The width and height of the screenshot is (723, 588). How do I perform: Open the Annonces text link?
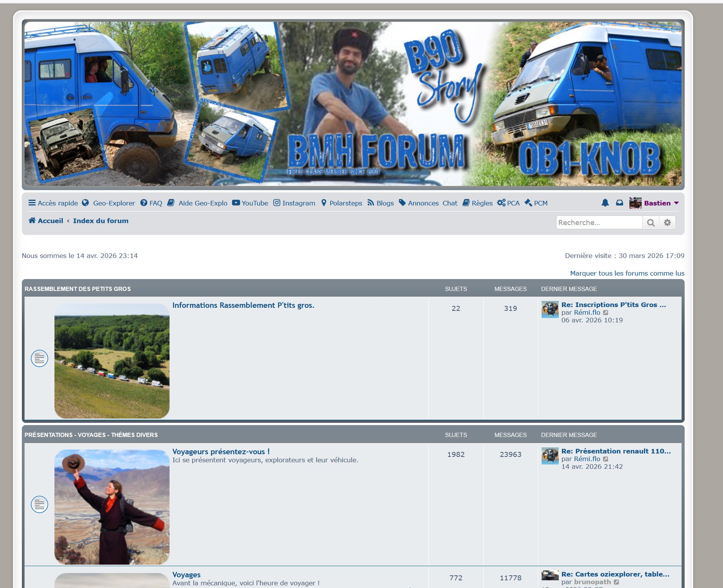tap(423, 203)
